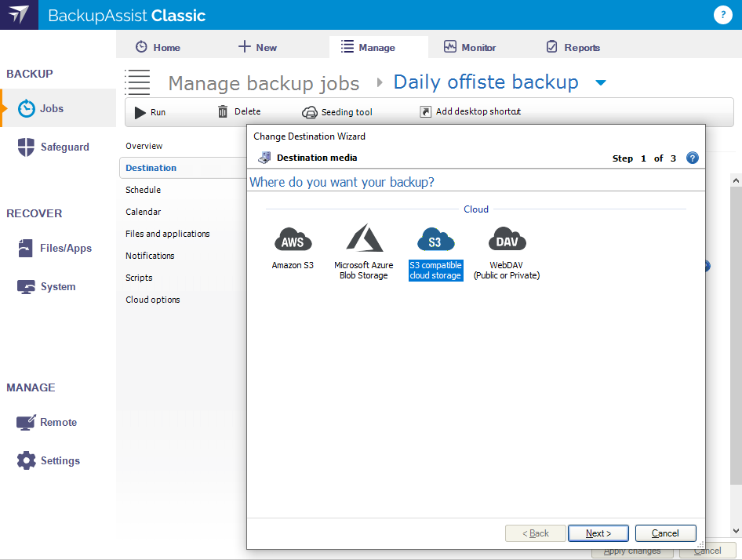Image resolution: width=742 pixels, height=560 pixels.
Task: Click the list icon beside Manage backup jobs
Action: [138, 82]
